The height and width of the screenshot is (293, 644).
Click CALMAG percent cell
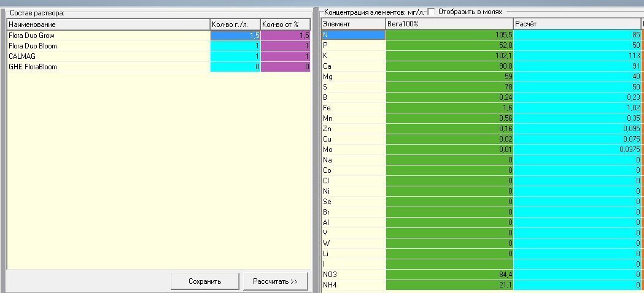coord(285,56)
